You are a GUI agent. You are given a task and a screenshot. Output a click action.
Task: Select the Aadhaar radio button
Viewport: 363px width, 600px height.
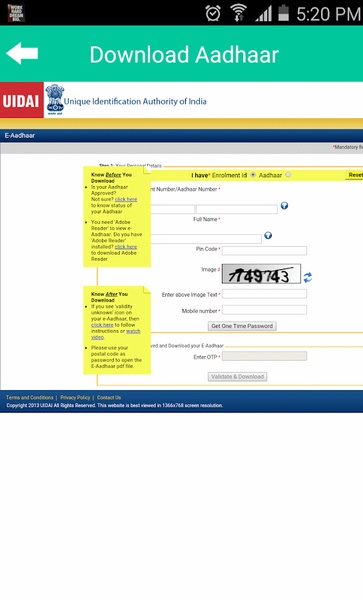coord(288,175)
